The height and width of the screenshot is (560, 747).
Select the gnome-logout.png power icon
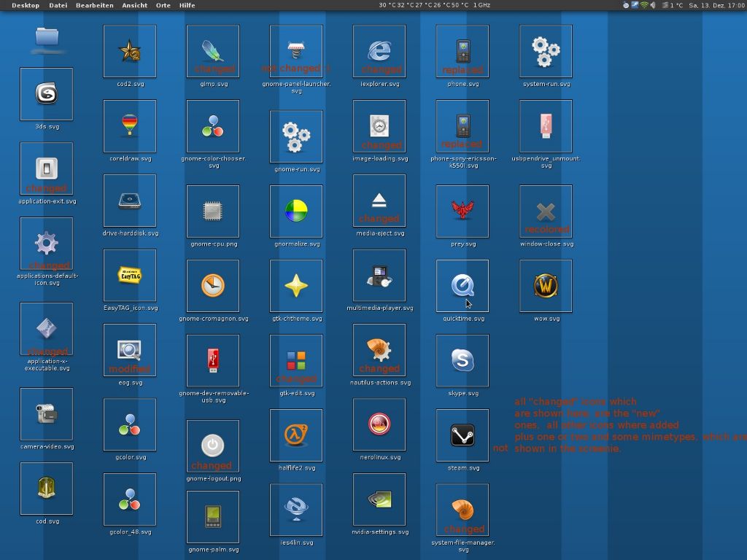click(x=213, y=446)
